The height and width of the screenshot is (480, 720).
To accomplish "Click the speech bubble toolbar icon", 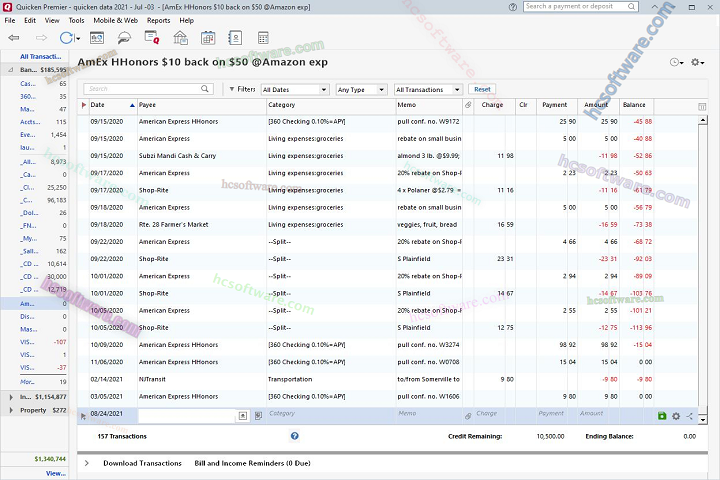I will click(124, 38).
